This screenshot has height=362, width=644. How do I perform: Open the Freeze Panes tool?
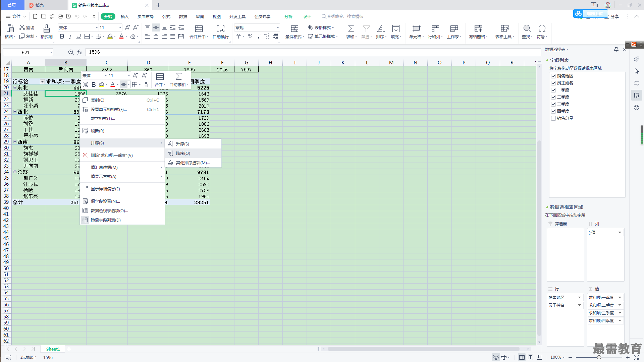pyautogui.click(x=478, y=28)
